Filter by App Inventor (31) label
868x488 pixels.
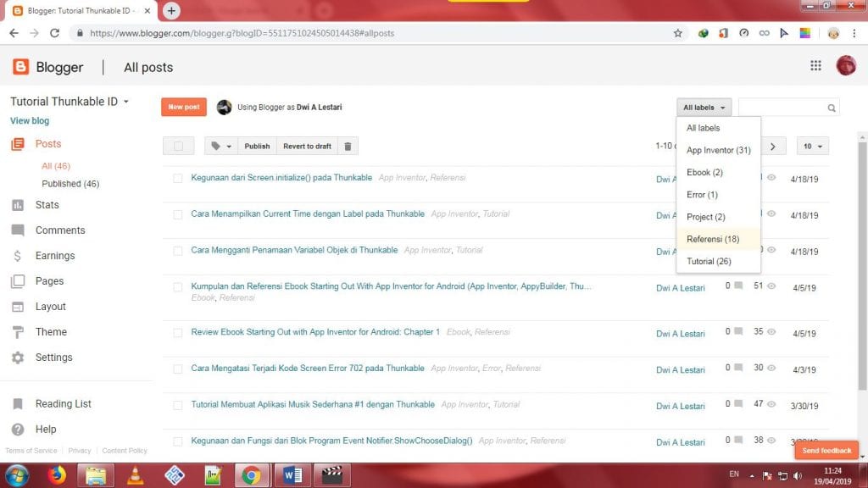click(719, 150)
